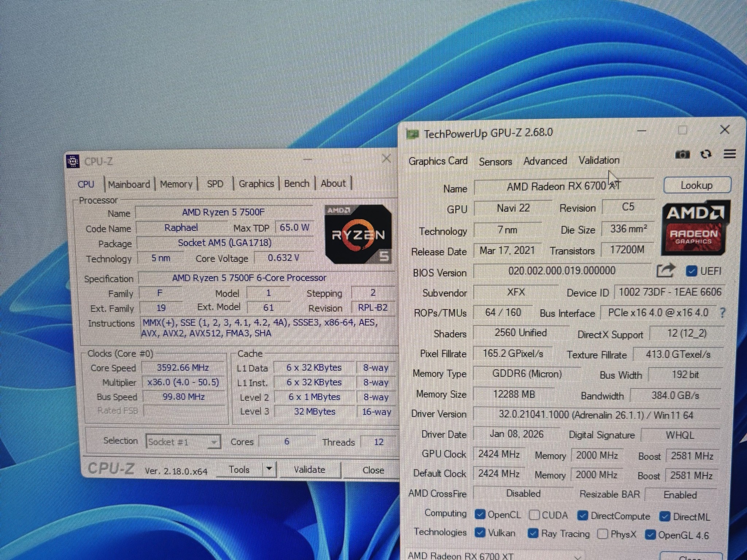Click the Device ID value 1002 73DF
This screenshot has width=747, height=560.
pos(670,292)
